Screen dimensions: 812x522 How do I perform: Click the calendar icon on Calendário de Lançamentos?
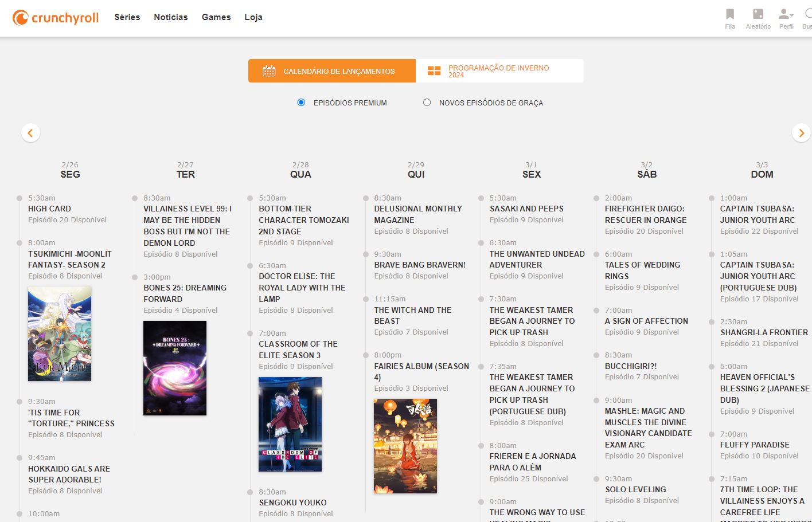269,70
